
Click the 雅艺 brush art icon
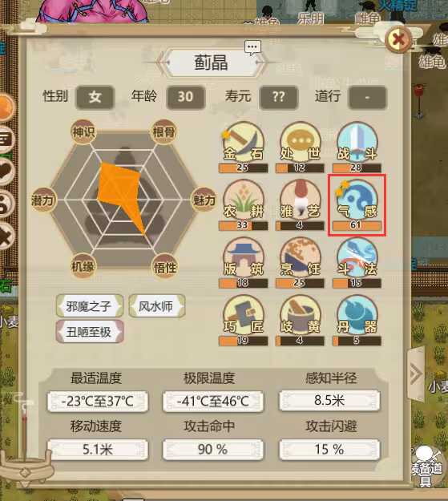(x=300, y=200)
